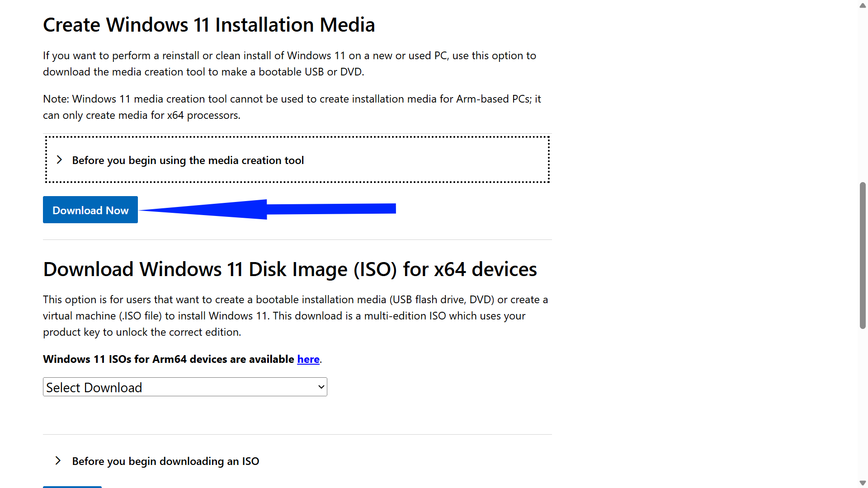This screenshot has width=868, height=488.
Task: Open the here hyperlink for Arm64 ISOs
Action: tap(308, 359)
